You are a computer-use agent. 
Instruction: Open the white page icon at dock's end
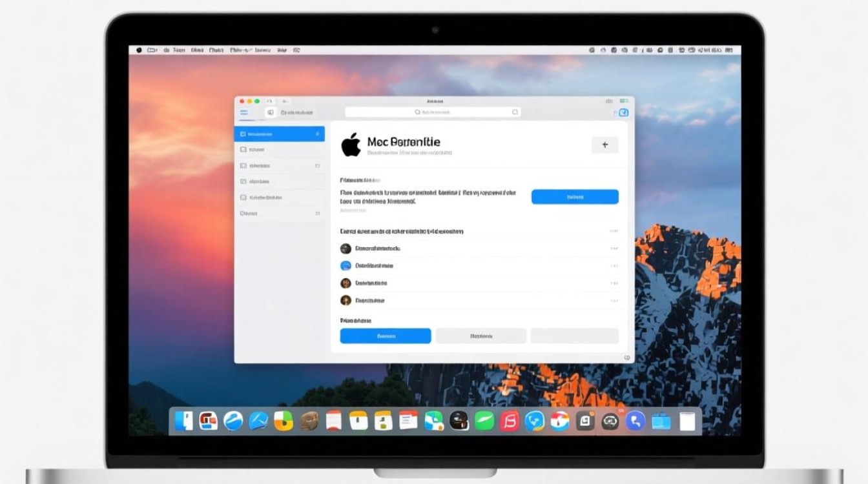click(687, 421)
